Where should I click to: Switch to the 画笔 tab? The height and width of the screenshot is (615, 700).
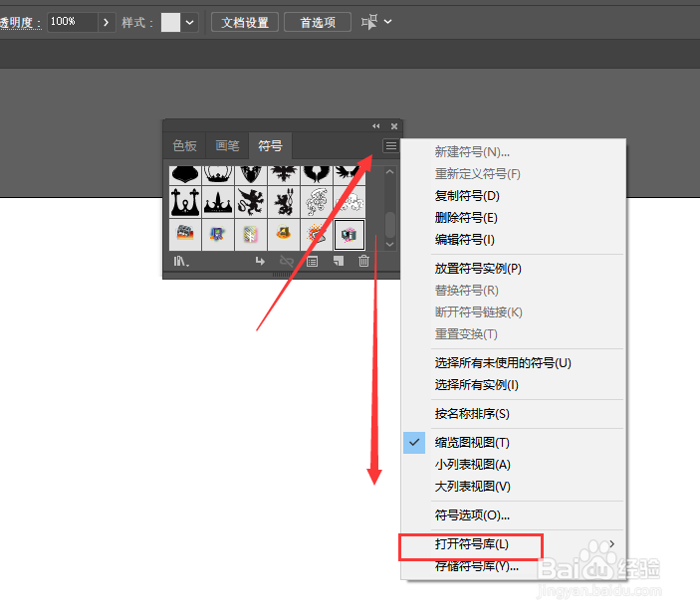(x=227, y=146)
